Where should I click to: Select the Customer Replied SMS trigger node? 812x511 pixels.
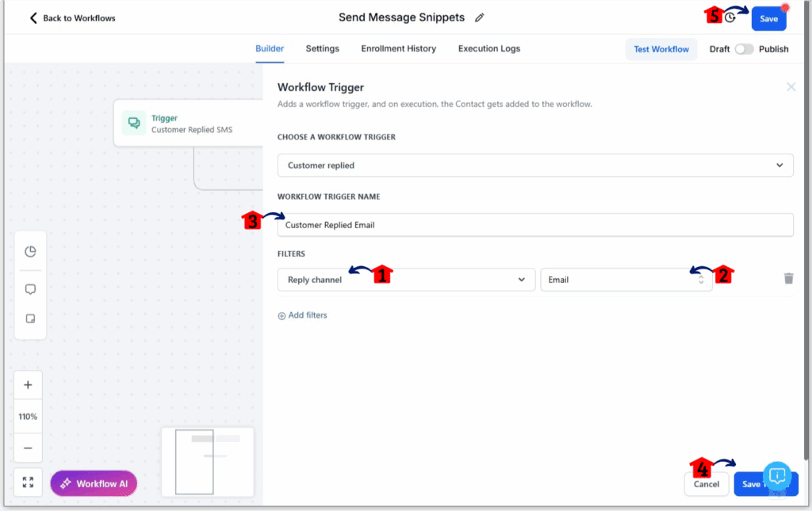(x=189, y=123)
